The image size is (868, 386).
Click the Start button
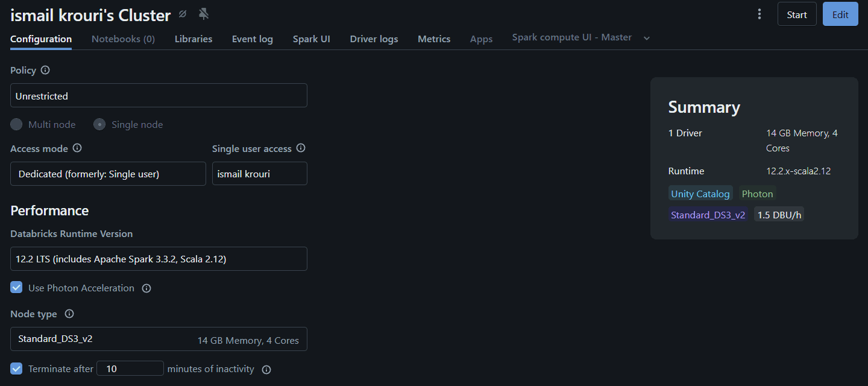pyautogui.click(x=797, y=14)
